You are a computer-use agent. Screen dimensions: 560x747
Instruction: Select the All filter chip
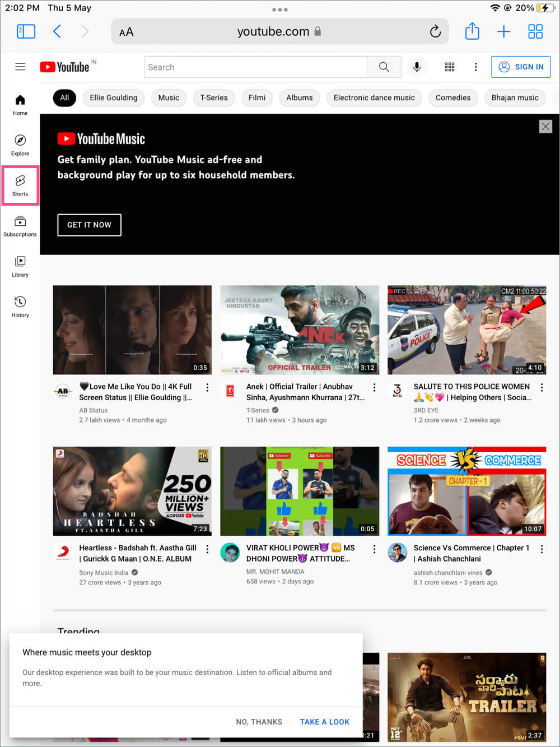pyautogui.click(x=64, y=98)
